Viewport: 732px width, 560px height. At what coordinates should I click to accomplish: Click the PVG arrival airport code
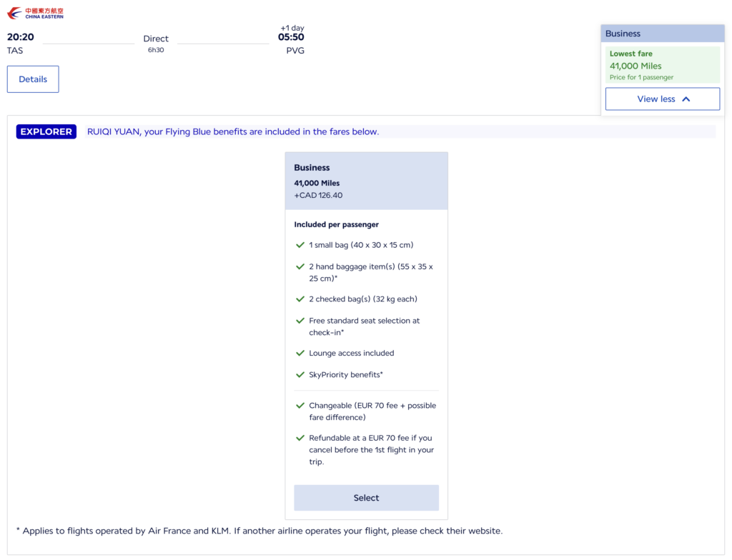tap(295, 51)
